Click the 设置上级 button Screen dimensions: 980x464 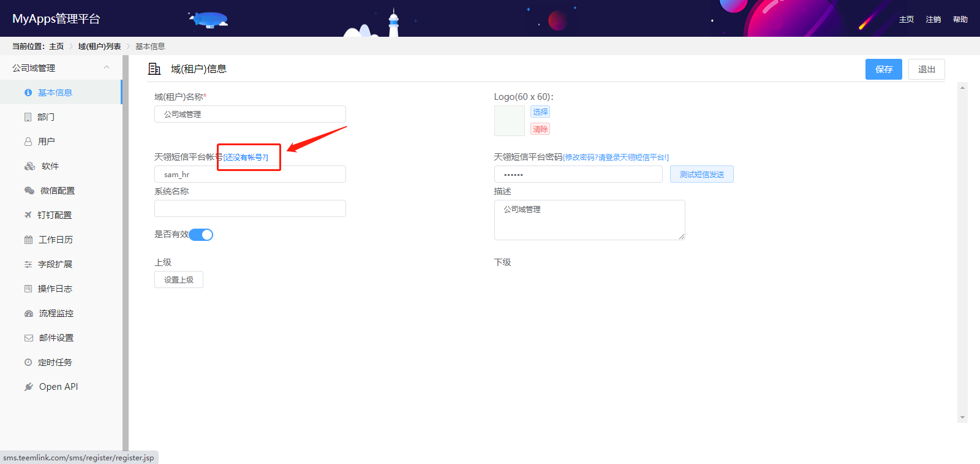tap(179, 280)
